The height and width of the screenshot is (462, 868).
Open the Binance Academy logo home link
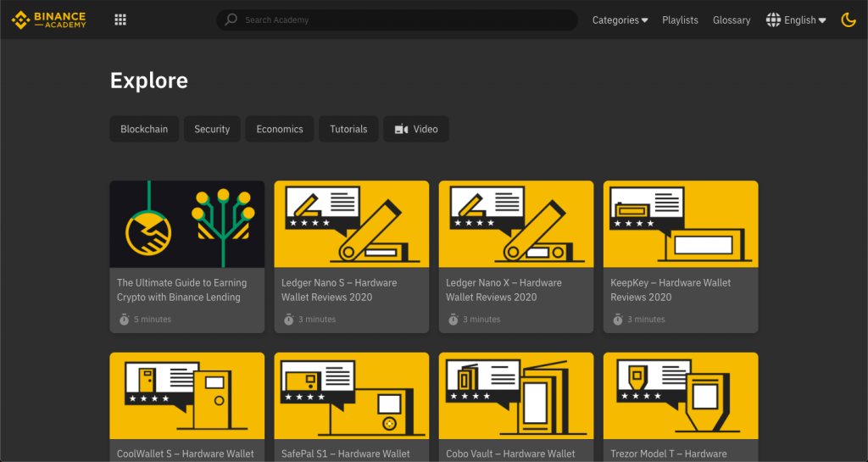48,19
